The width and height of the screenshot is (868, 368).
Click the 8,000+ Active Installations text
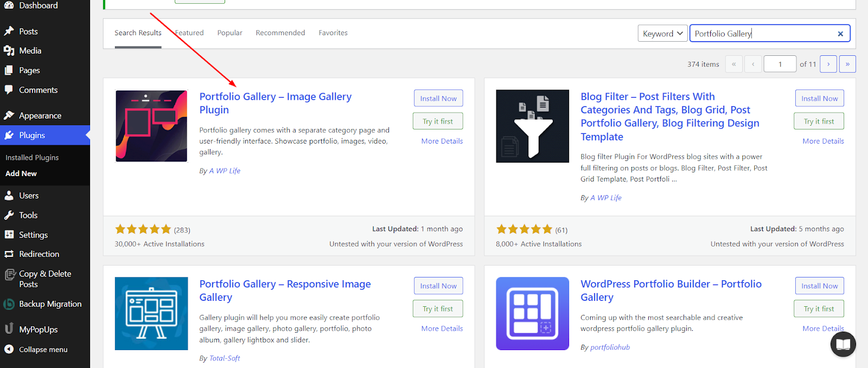(539, 244)
